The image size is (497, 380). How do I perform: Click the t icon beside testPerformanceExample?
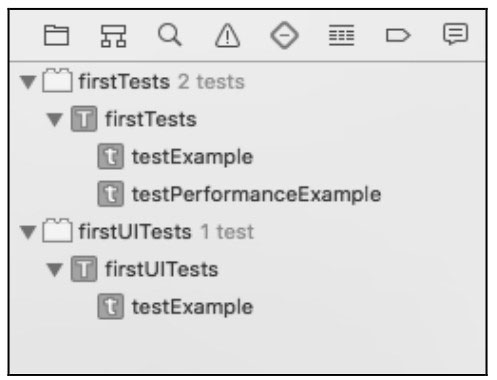tap(111, 194)
